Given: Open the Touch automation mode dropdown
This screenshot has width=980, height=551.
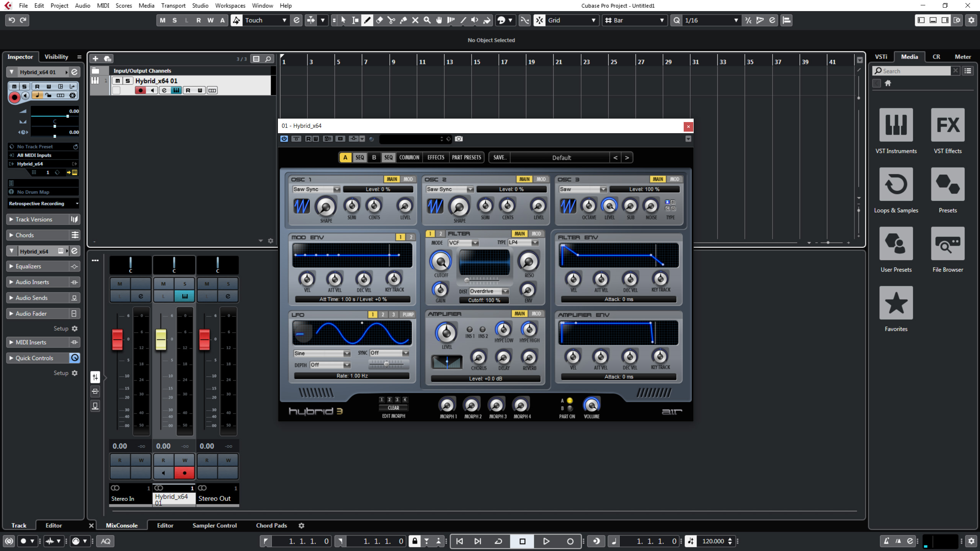Looking at the screenshot, I should 265,20.
